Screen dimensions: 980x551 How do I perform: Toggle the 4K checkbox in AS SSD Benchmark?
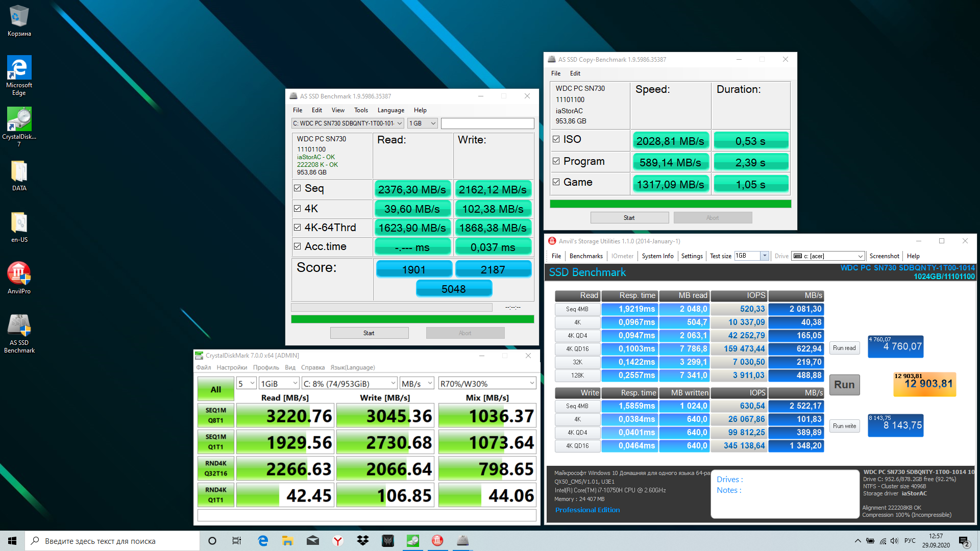click(x=297, y=208)
